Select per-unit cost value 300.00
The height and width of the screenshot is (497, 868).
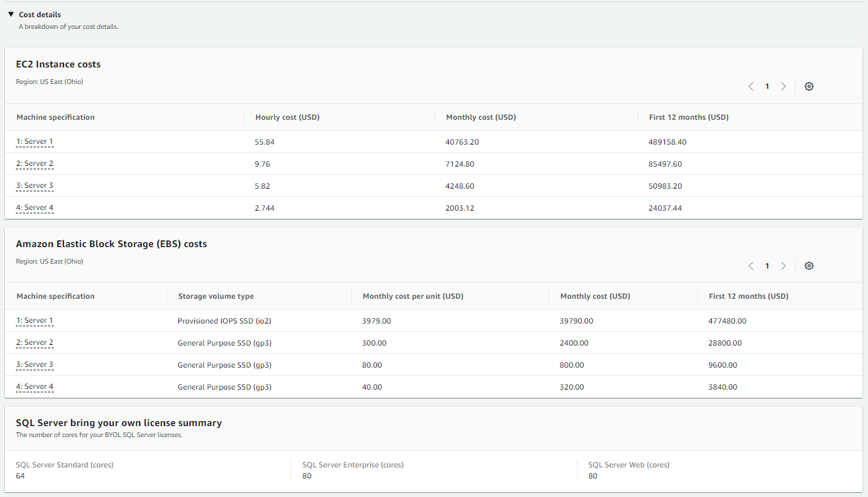pos(374,343)
